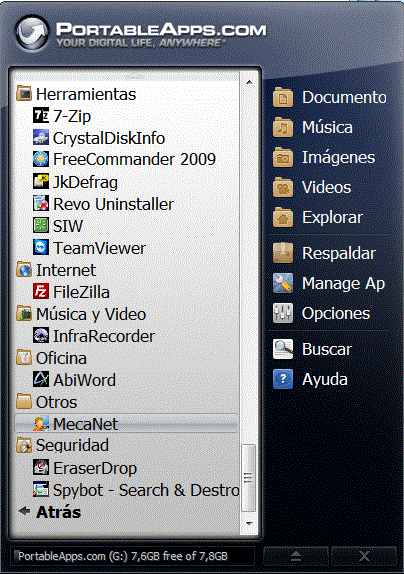This screenshot has width=404, height=574.
Task: Select the 'FileZilla' text entry
Action: [81, 292]
